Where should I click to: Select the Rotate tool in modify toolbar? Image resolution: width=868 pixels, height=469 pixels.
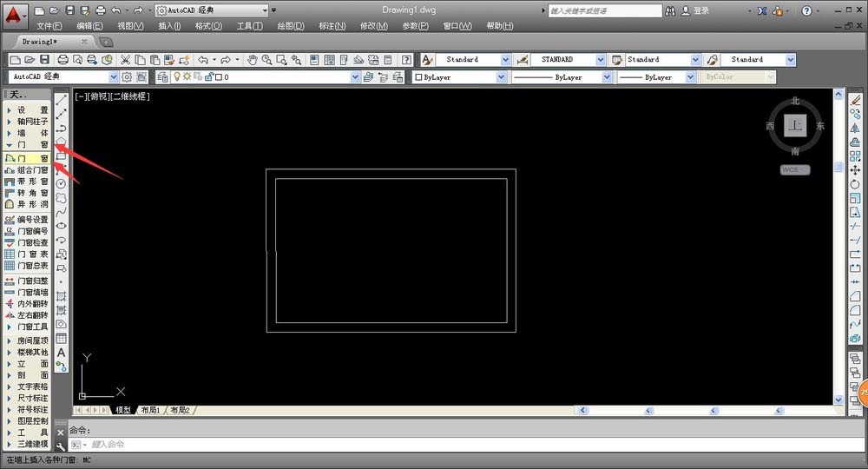[855, 184]
